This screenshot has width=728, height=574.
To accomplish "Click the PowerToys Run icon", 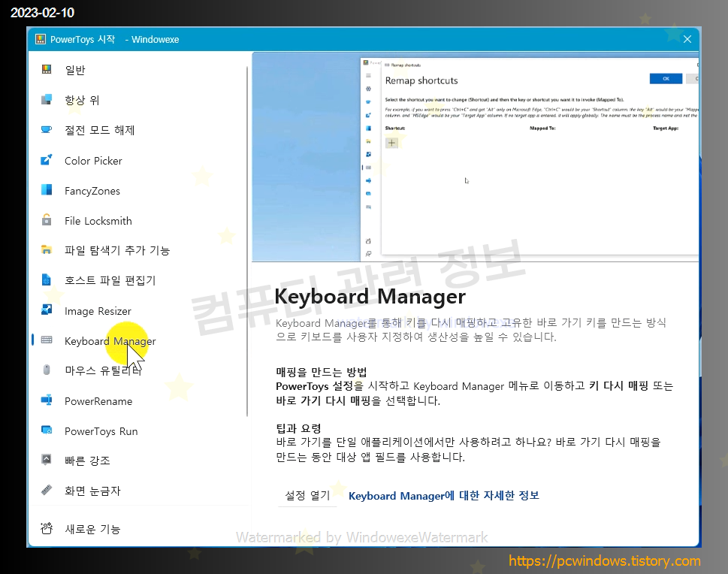I will [47, 430].
